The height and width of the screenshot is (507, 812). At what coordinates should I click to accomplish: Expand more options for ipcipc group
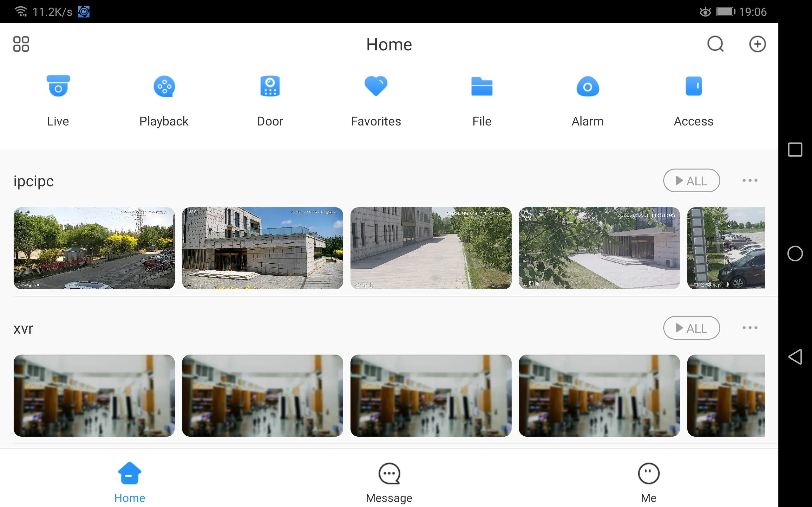click(x=750, y=180)
